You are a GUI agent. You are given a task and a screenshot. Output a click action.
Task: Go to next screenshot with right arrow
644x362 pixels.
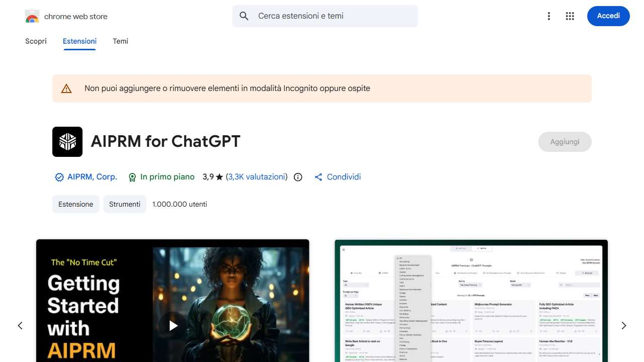pyautogui.click(x=624, y=326)
